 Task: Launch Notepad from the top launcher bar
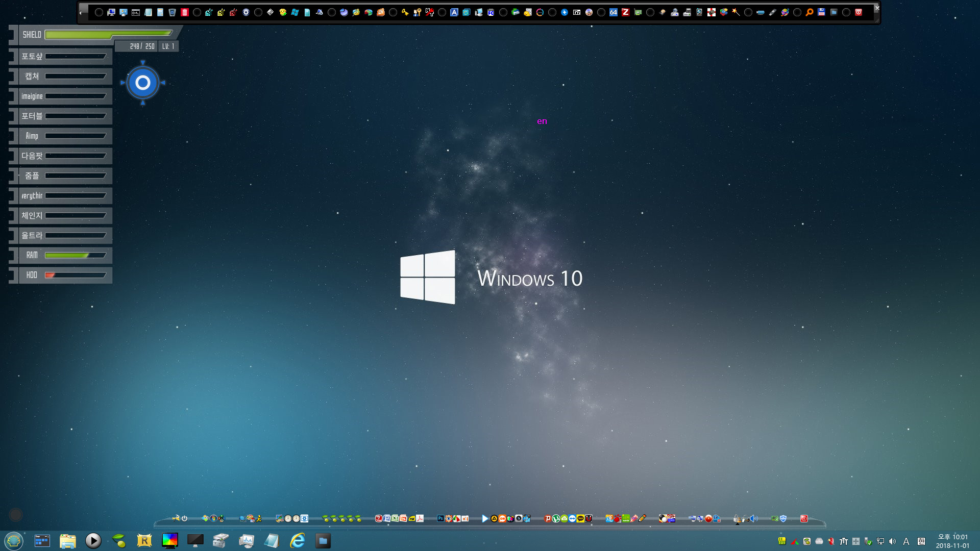tap(148, 12)
